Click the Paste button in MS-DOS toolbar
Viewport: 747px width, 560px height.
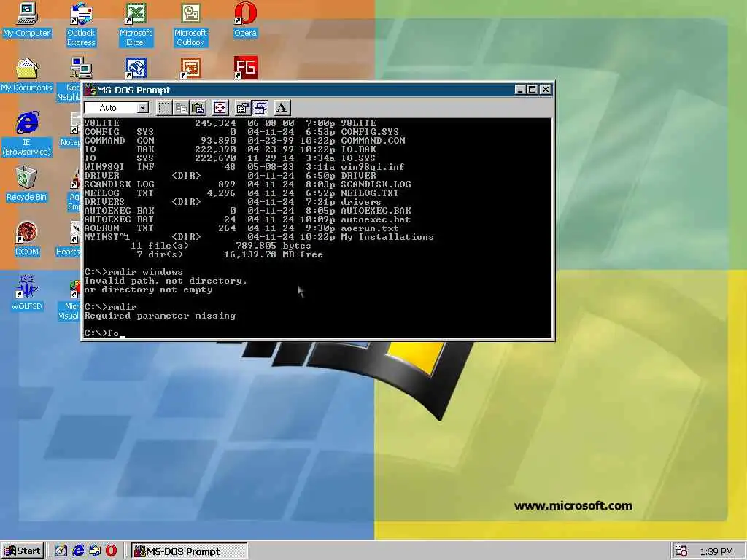click(x=198, y=108)
